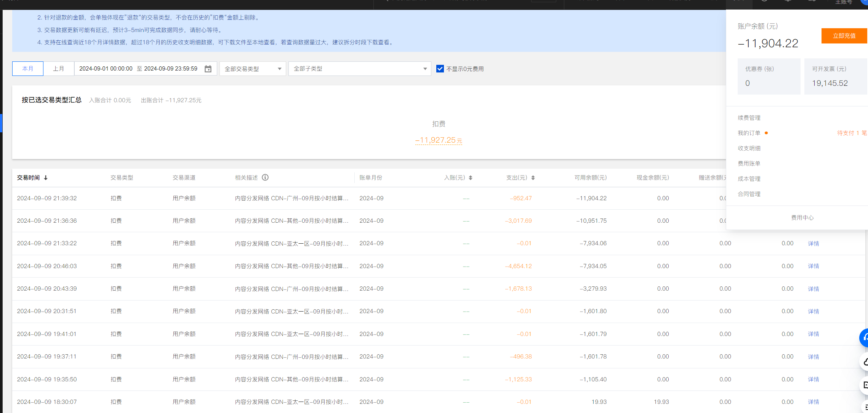The image size is (868, 413).
Task: Open 详情 for the 21:33:22 transaction
Action: tap(814, 244)
